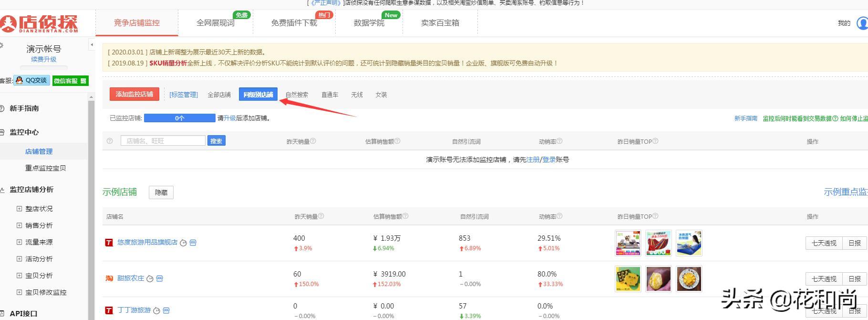This screenshot has width=868, height=320.
Task: Open the account avatar icon beside 我的
Action: point(862,23)
